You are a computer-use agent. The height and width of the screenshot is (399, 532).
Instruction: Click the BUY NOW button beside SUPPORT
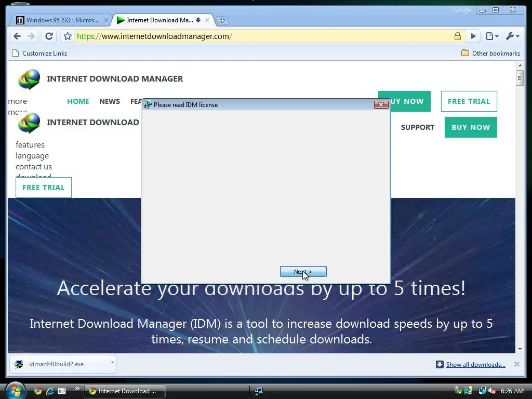[x=471, y=127]
